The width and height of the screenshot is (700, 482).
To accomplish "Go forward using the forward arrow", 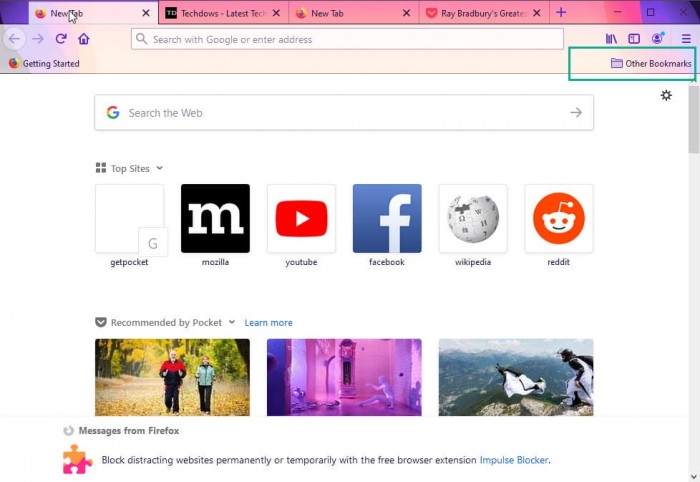I will point(38,39).
